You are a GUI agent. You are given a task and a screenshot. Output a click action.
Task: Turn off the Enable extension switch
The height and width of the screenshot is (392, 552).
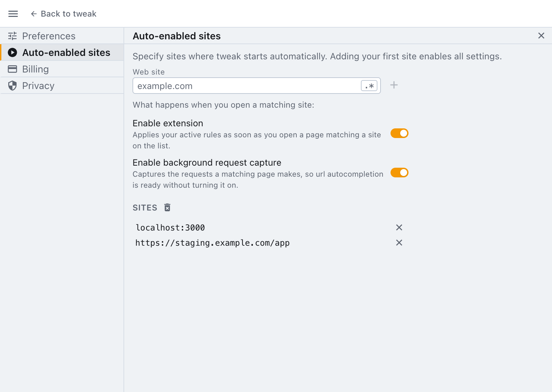coord(400,133)
